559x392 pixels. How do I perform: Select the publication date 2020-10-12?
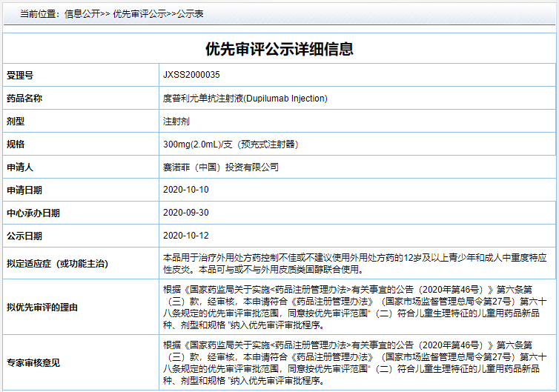tap(186, 236)
